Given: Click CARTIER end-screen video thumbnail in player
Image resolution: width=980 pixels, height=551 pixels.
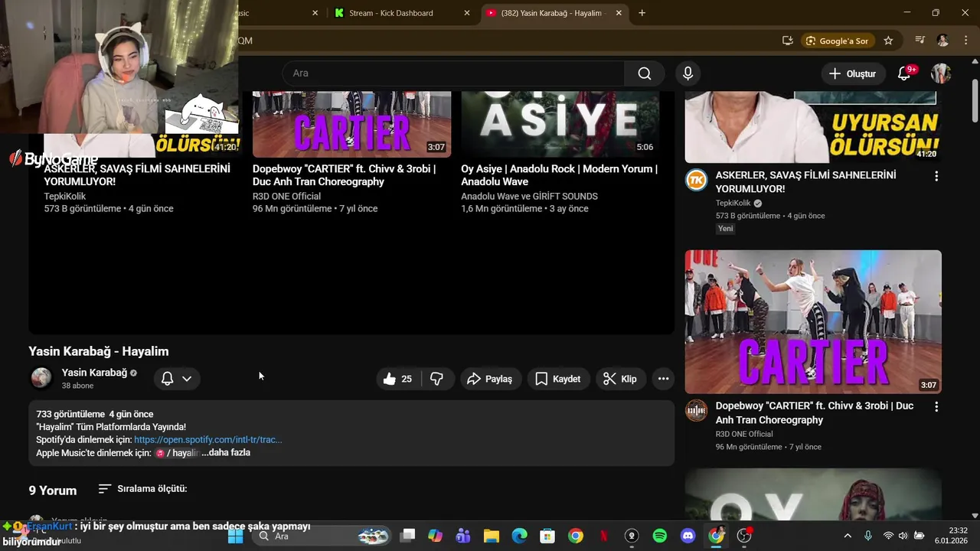Looking at the screenshot, I should tap(351, 124).
